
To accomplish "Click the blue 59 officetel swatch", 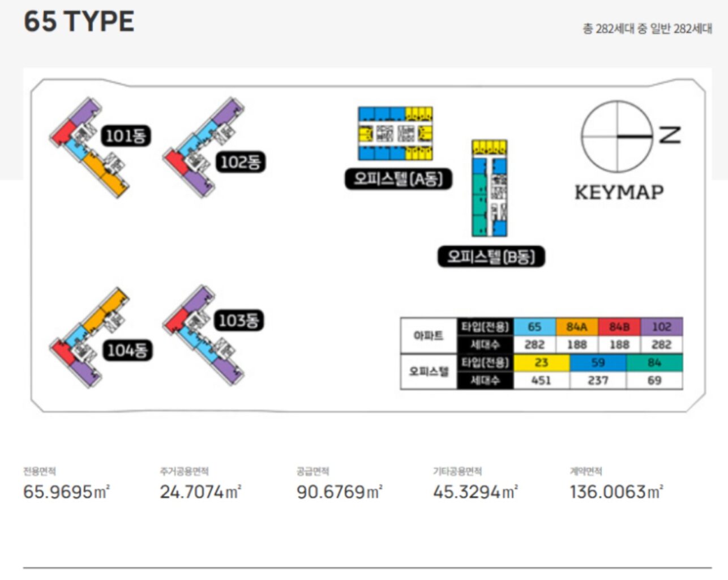I will (598, 362).
